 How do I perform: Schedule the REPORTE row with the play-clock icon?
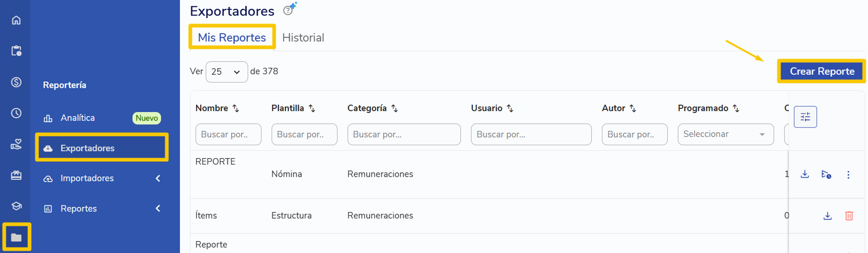pos(827,175)
